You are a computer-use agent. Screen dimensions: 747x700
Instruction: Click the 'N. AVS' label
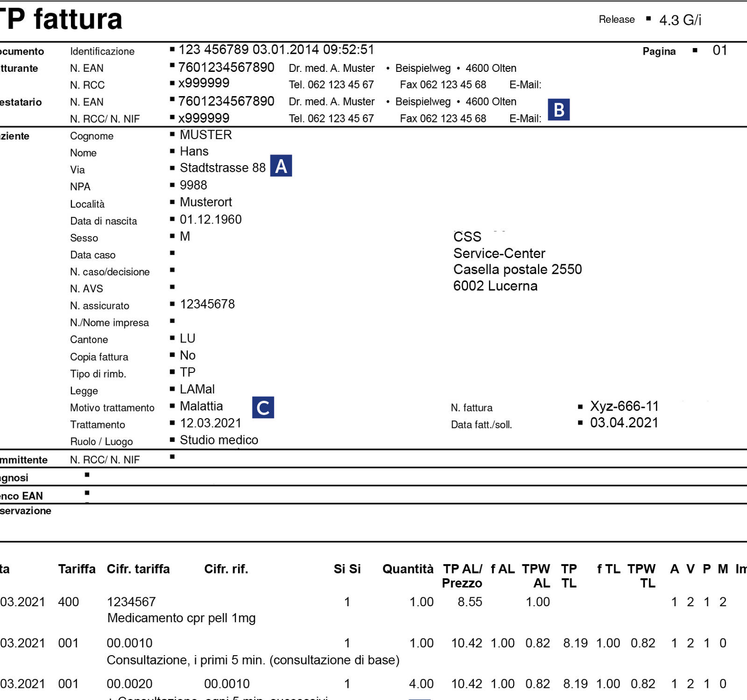point(86,289)
